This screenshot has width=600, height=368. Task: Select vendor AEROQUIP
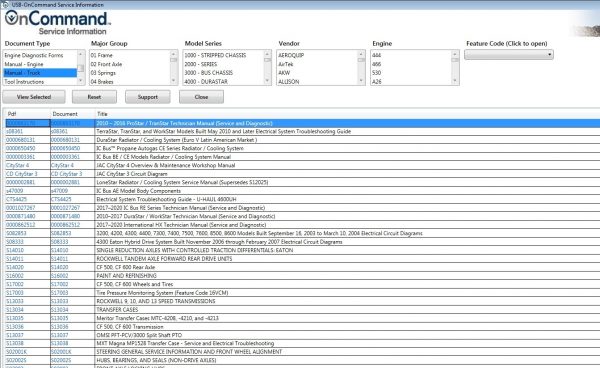click(291, 55)
